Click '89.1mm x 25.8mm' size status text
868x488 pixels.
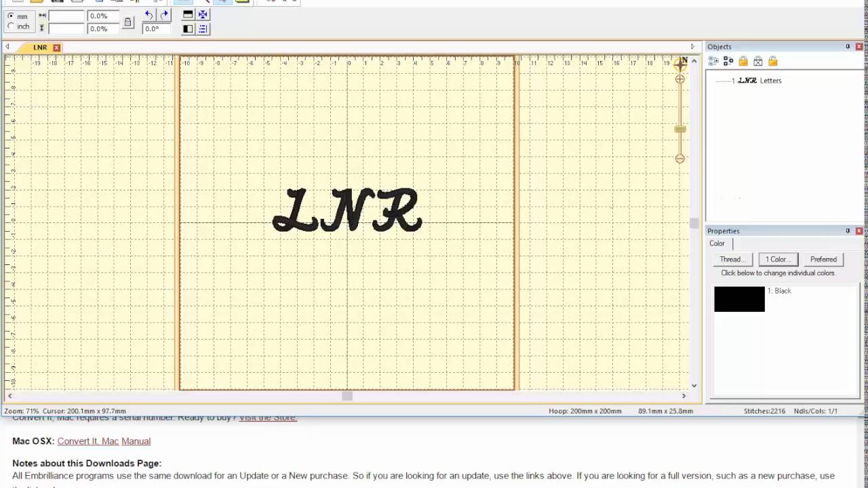tap(666, 411)
